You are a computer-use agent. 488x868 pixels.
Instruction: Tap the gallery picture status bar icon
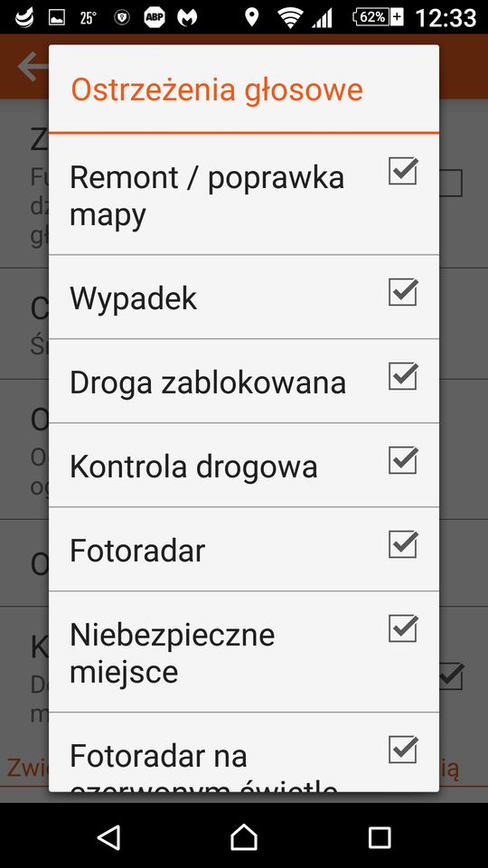pos(56,18)
